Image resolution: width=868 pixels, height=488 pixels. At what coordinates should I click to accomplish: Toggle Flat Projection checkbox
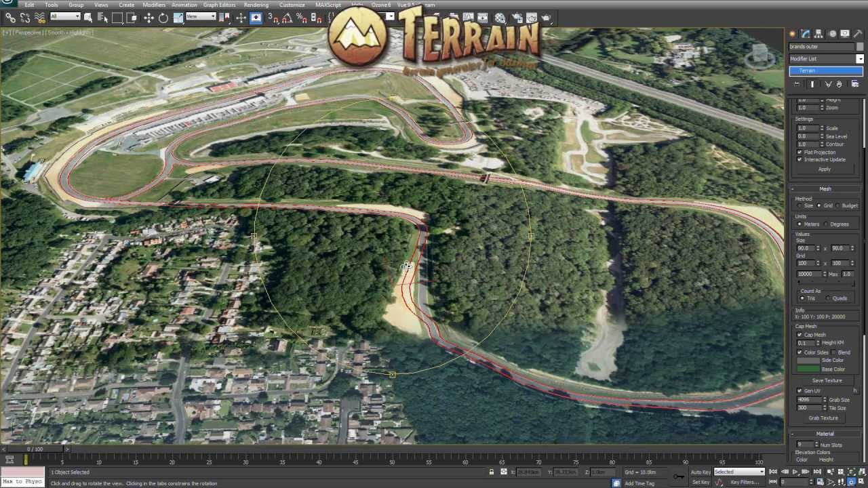(x=800, y=152)
